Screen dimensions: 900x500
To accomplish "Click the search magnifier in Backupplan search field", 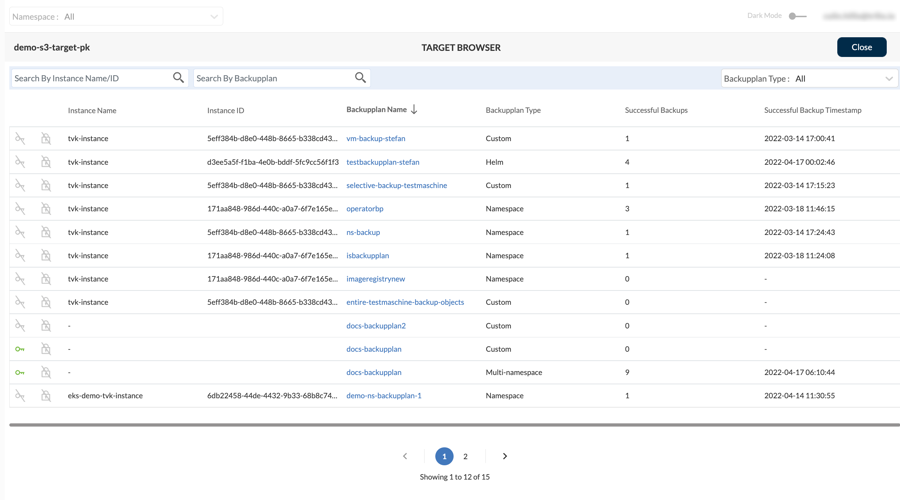I will (360, 78).
